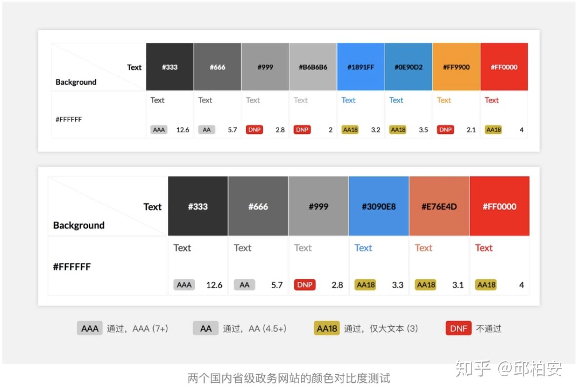Click the #666 swatch in the upper table
Image resolution: width=577 pixels, height=392 pixels.
(x=217, y=67)
